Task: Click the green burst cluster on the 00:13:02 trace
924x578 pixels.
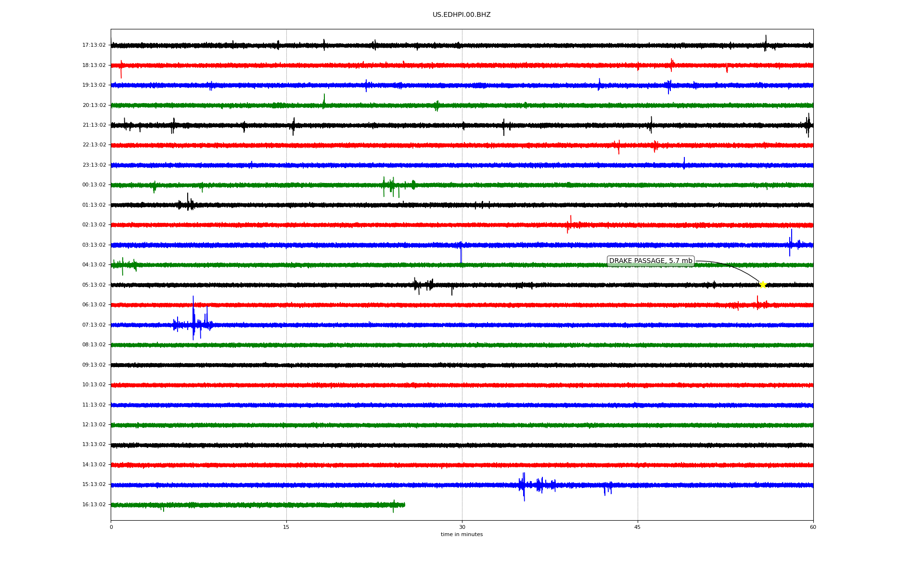Action: (398, 187)
